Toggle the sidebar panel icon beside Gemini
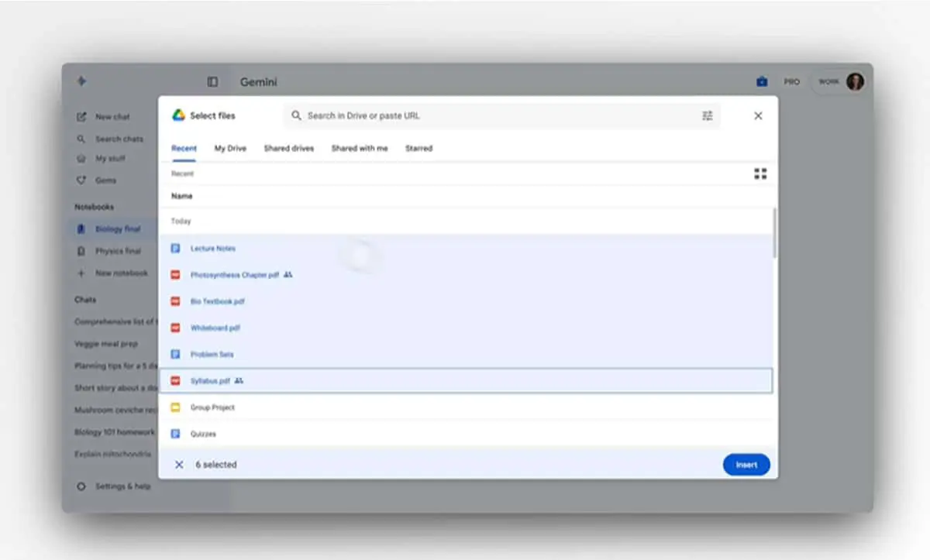Screen dimensions: 930x560 pyautogui.click(x=212, y=82)
